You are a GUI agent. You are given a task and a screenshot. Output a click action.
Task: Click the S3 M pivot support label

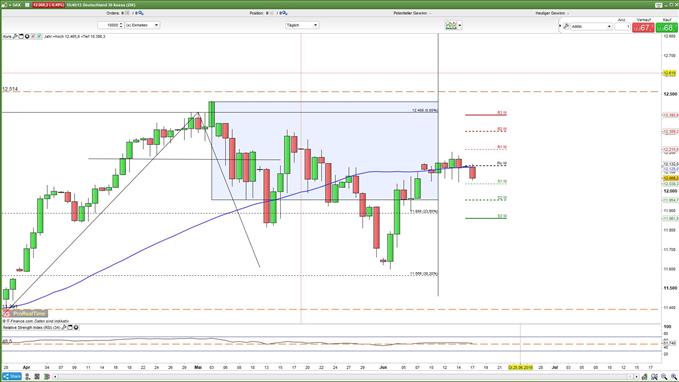point(501,216)
